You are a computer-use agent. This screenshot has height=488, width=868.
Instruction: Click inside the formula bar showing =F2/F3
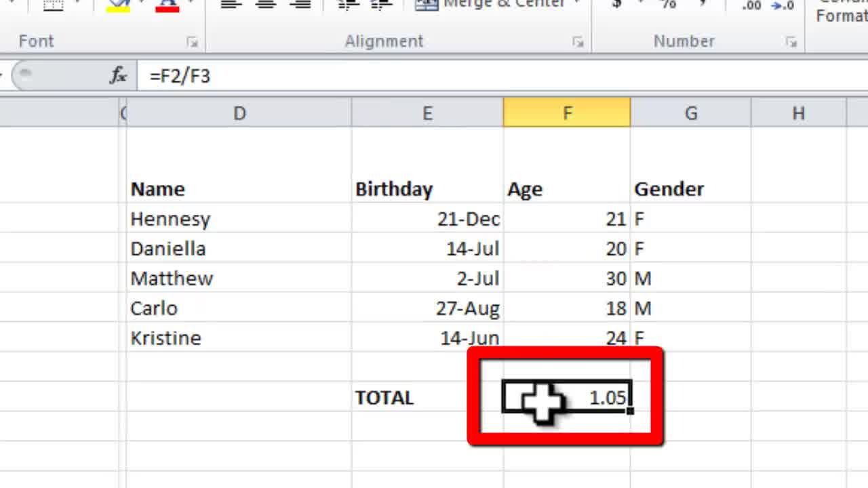click(x=502, y=75)
